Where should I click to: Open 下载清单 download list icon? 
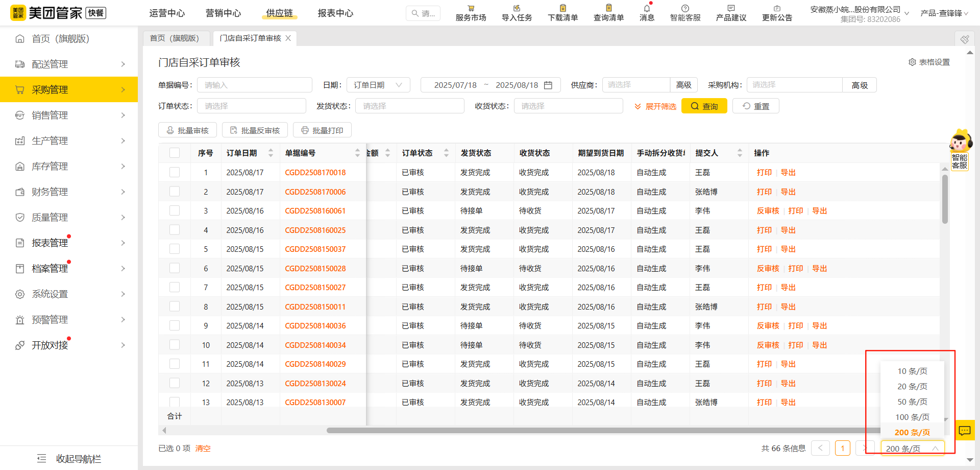click(562, 13)
